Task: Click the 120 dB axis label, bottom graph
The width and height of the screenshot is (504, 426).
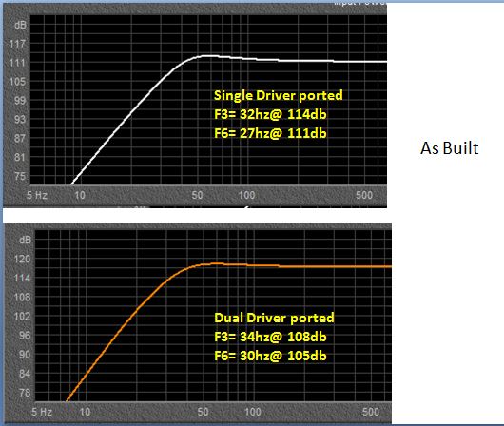Action: pyautogui.click(x=22, y=259)
